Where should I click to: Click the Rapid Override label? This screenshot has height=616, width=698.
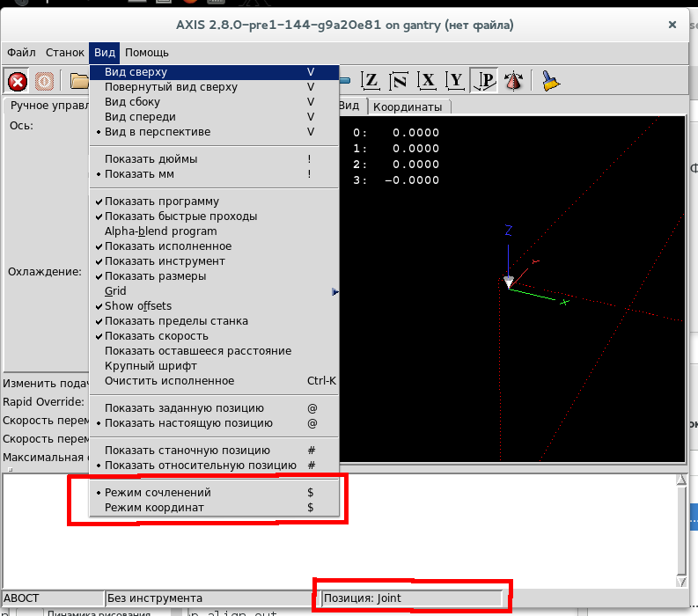pos(44,402)
